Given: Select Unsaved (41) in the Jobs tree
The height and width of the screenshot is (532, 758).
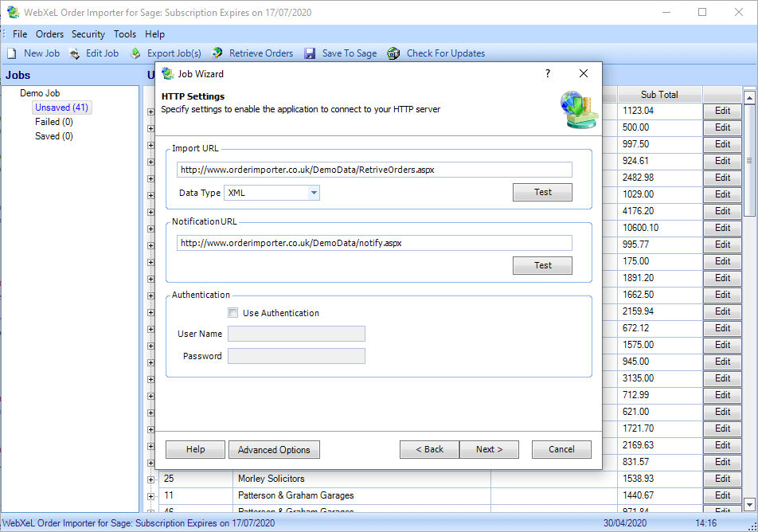Looking at the screenshot, I should click(x=61, y=108).
